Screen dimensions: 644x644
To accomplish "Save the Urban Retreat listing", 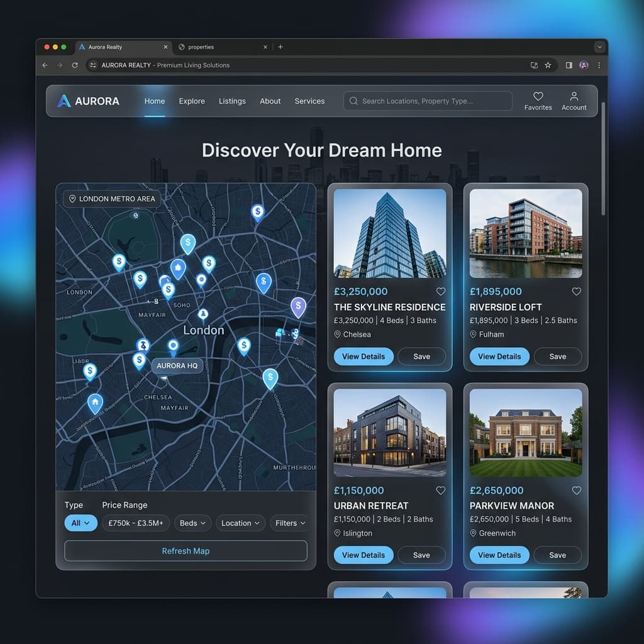I will coord(422,555).
